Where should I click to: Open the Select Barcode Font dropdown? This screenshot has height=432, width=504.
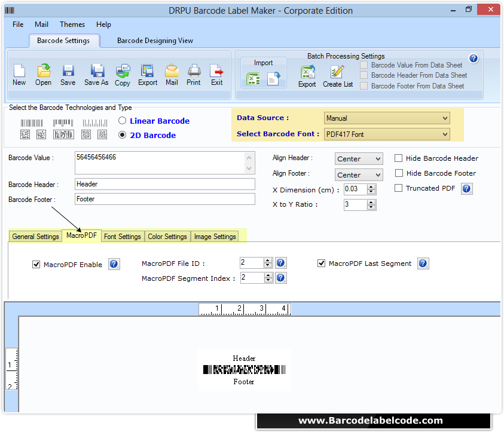coord(387,134)
